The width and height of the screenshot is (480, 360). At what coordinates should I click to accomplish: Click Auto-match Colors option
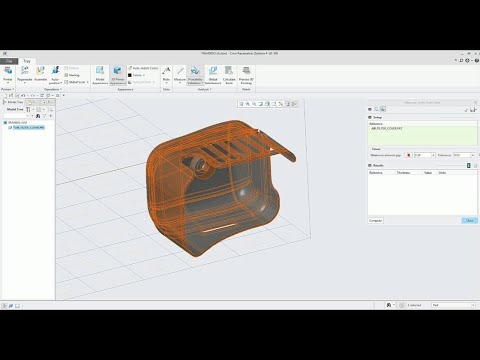click(143, 68)
